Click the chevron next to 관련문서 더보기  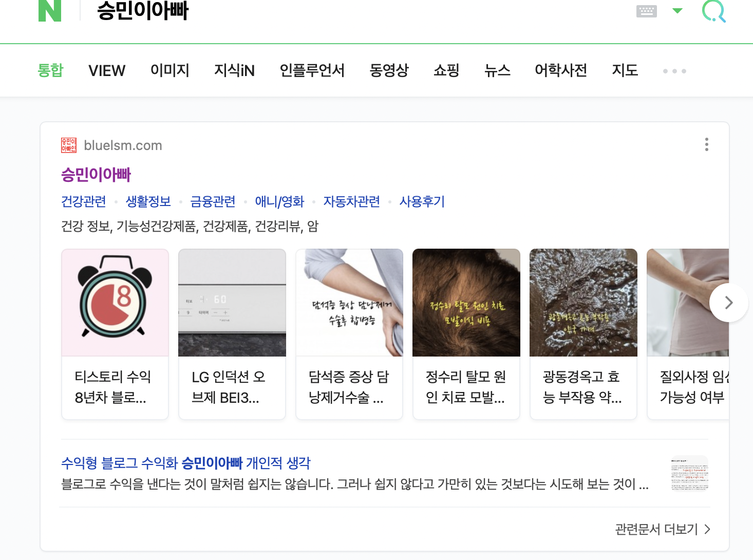pos(707,529)
